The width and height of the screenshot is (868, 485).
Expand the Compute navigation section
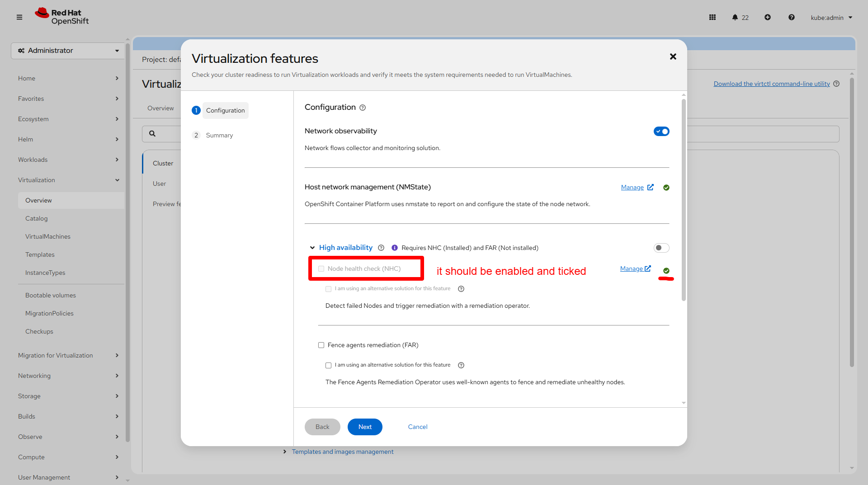(68, 457)
